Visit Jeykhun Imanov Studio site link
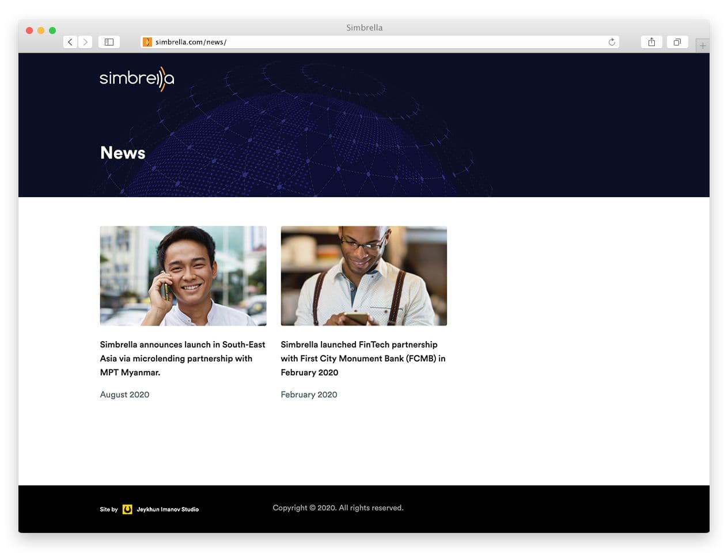Screen dimensions: 728x560 [168, 509]
